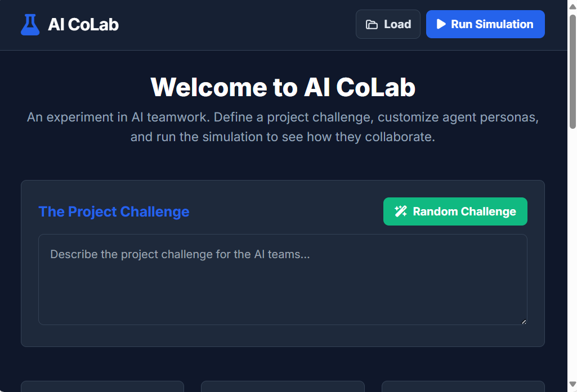The image size is (577, 392).
Task: Click the play triangle icon on Run Simulation
Action: (441, 24)
